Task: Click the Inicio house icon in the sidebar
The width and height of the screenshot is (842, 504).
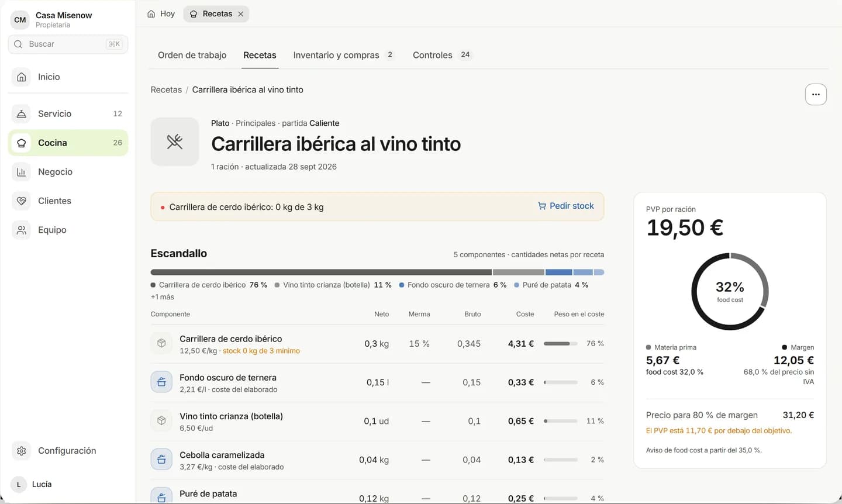Action: click(x=22, y=77)
